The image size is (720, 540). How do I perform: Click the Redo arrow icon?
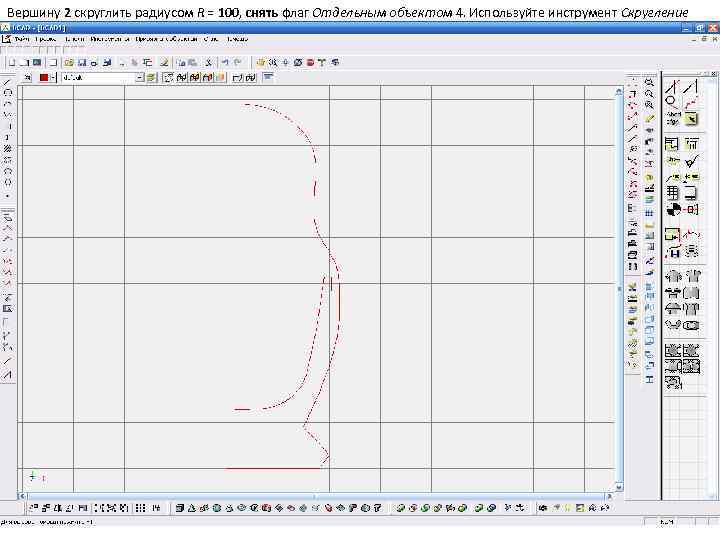tap(237, 62)
